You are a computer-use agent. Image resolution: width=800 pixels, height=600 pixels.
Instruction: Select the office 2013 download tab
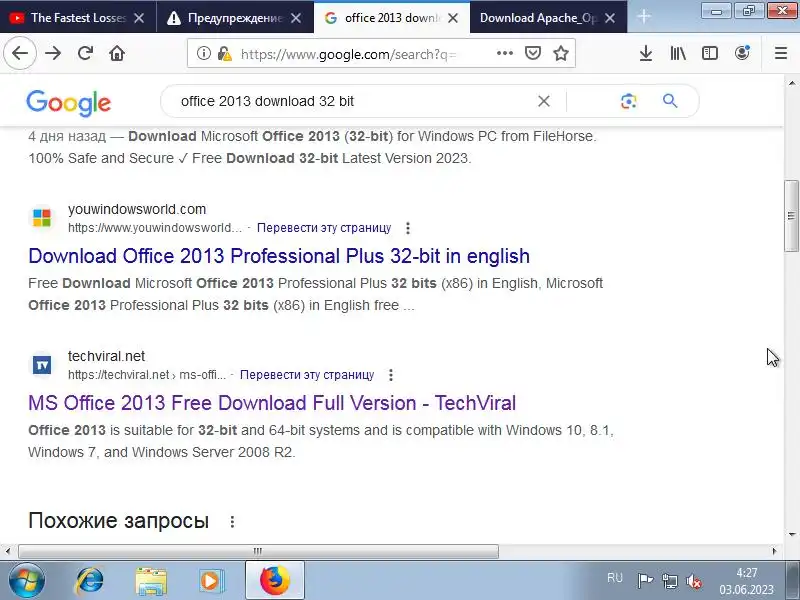(391, 18)
